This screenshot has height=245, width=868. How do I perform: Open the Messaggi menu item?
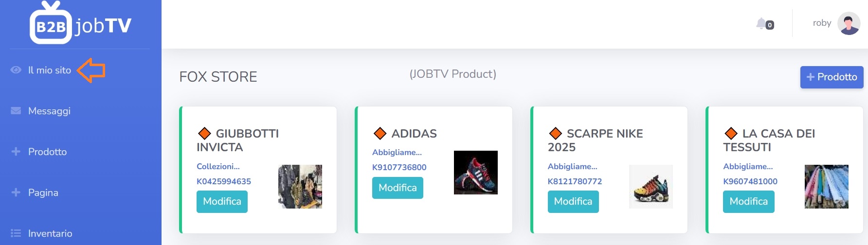[49, 111]
